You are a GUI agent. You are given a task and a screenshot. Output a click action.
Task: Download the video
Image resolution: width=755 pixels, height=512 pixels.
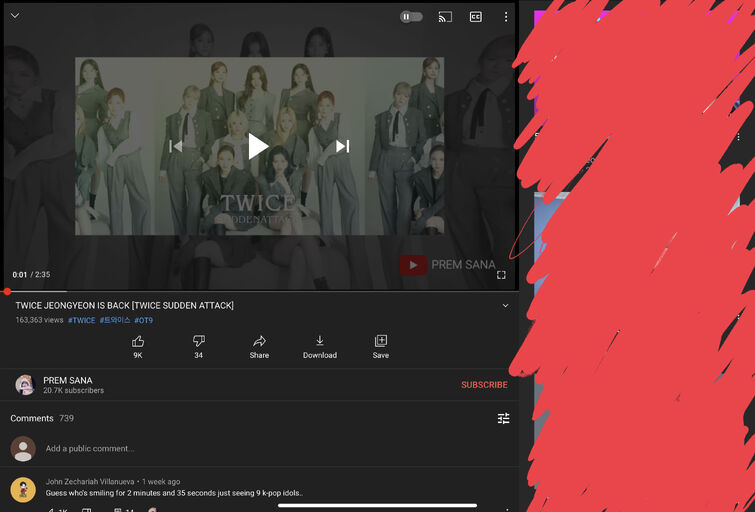point(320,347)
